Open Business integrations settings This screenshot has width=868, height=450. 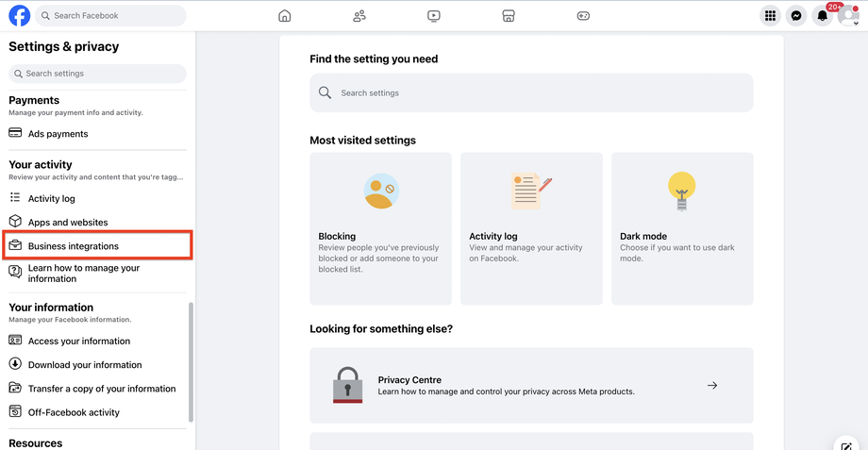tap(74, 246)
